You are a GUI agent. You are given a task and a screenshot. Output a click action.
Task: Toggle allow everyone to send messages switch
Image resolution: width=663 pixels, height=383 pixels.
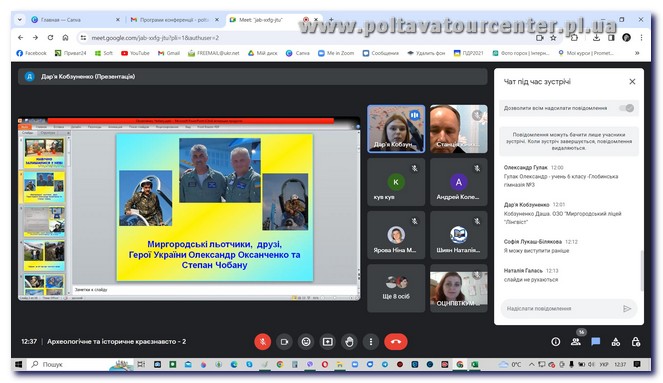[x=627, y=108]
